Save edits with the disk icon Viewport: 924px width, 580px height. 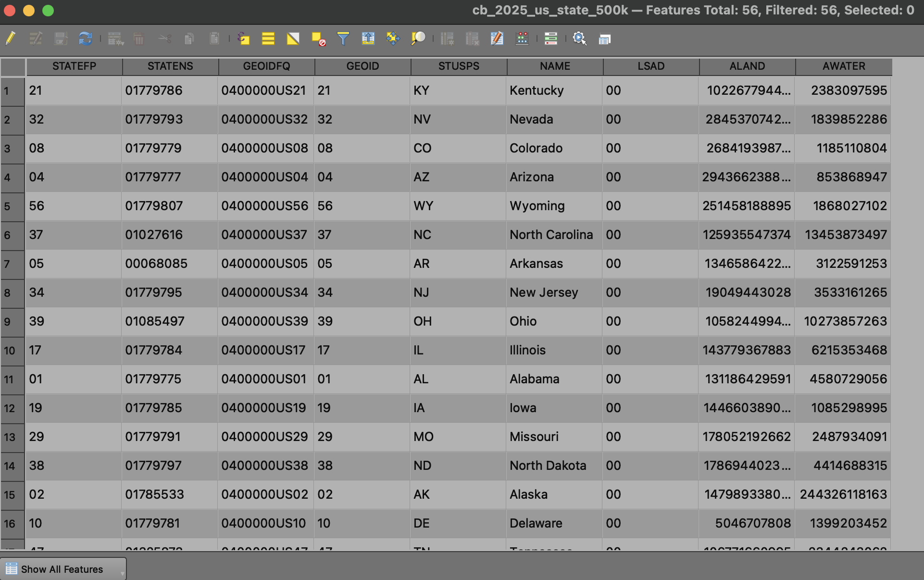(61, 38)
